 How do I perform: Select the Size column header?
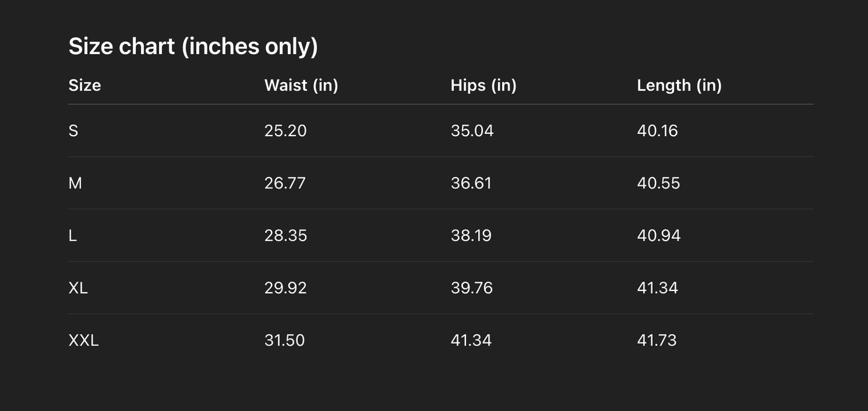pyautogui.click(x=85, y=85)
